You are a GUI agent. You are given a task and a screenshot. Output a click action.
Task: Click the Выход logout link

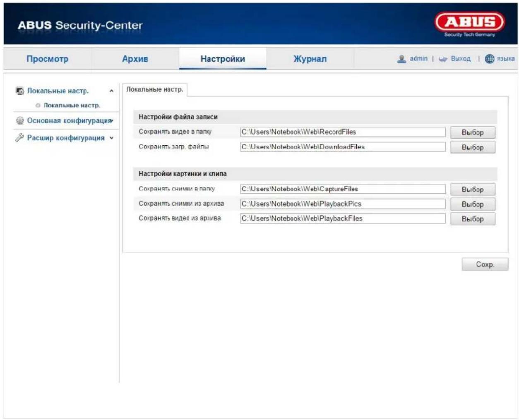(461, 59)
